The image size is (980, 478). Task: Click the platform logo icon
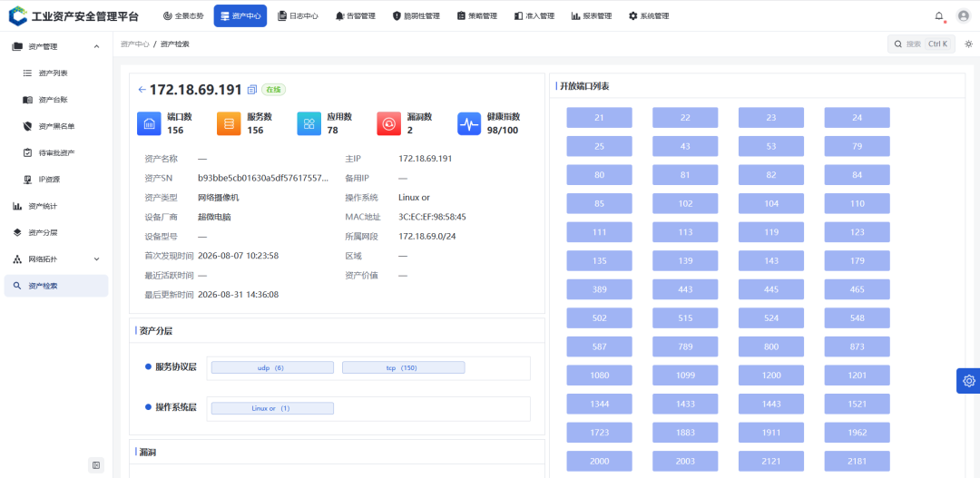click(18, 15)
